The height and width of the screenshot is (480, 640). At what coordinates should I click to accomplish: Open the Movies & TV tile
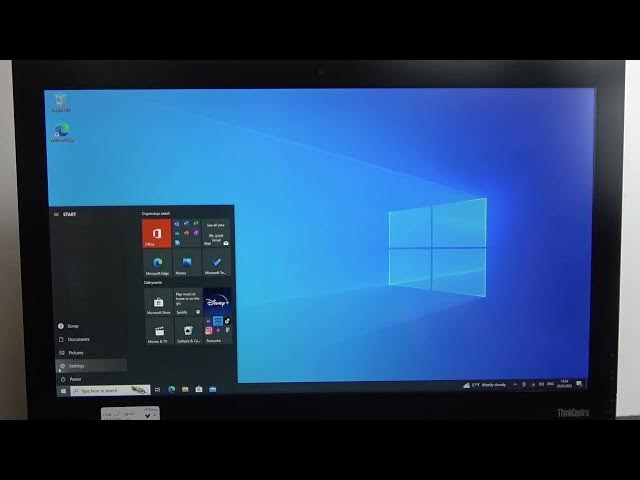159,331
